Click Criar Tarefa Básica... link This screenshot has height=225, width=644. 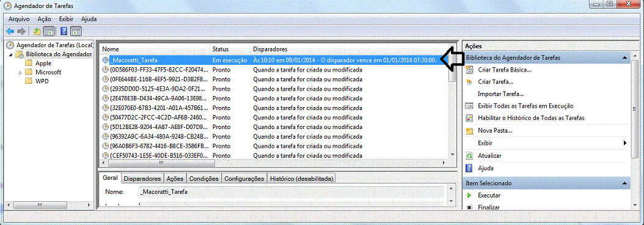(505, 70)
